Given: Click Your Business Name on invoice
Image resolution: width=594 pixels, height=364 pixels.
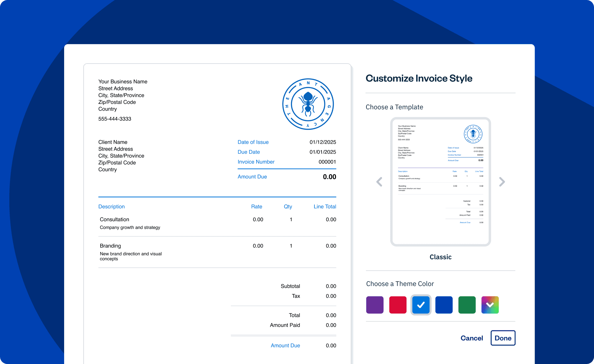Looking at the screenshot, I should point(123,82).
